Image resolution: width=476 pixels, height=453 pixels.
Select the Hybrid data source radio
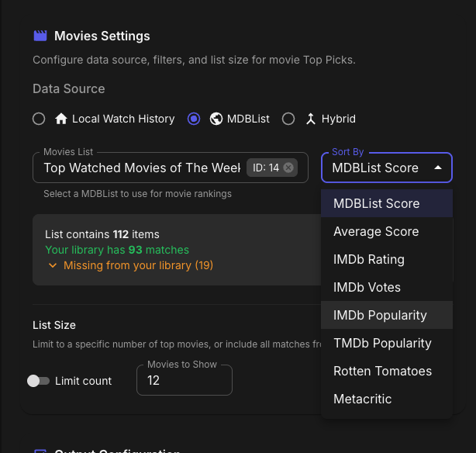pos(288,119)
